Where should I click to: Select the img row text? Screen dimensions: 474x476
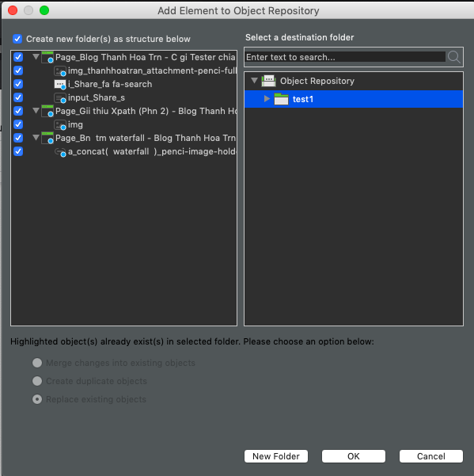pos(75,125)
